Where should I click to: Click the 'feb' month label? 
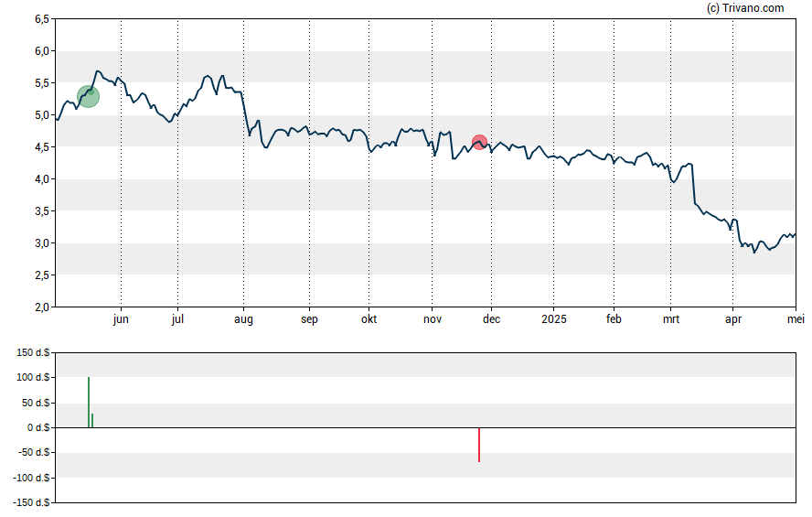click(x=614, y=319)
